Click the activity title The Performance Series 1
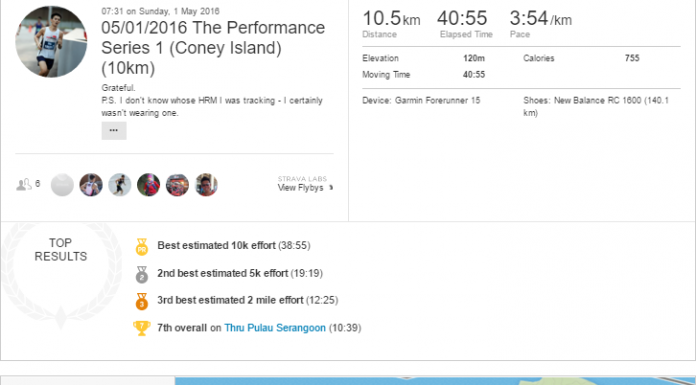The width and height of the screenshot is (696, 385). click(x=213, y=48)
